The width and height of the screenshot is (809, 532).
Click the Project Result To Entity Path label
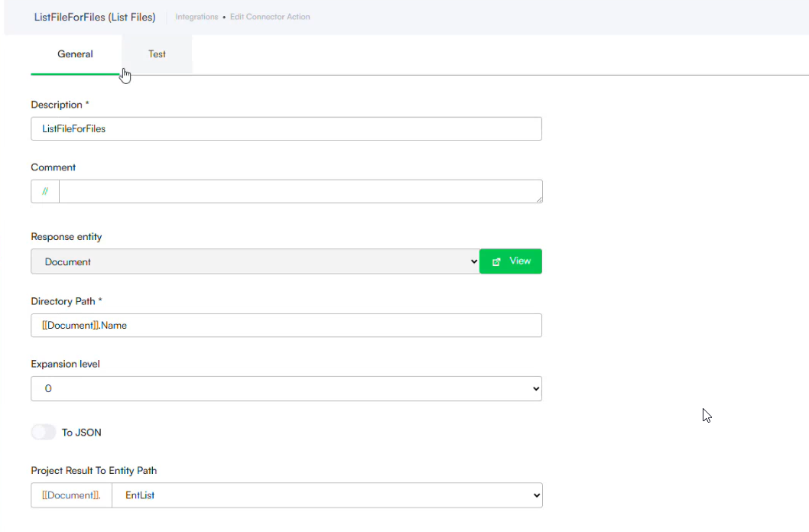(94, 471)
